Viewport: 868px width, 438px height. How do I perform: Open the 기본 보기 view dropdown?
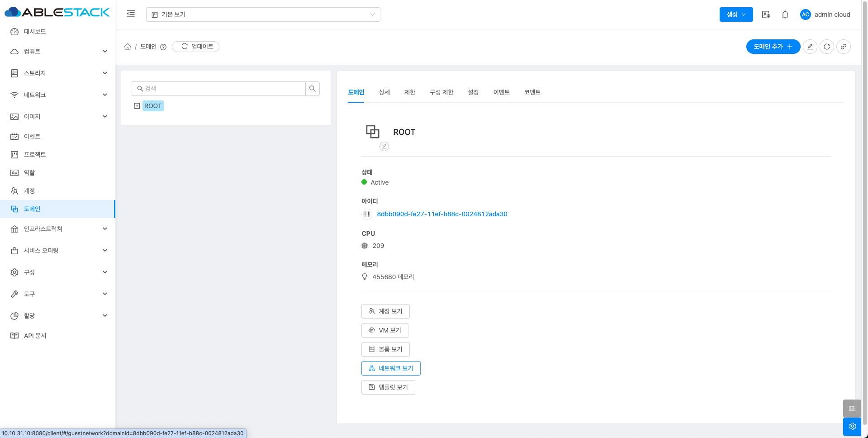(263, 14)
